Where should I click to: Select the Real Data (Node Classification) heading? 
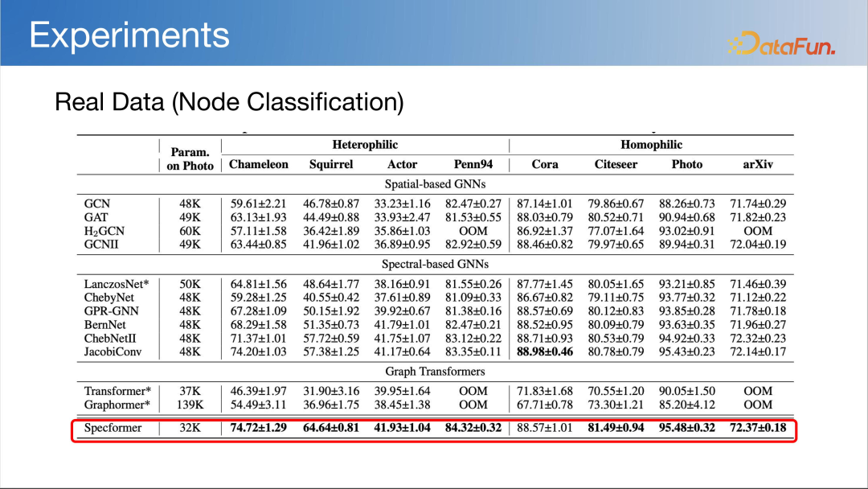[228, 102]
